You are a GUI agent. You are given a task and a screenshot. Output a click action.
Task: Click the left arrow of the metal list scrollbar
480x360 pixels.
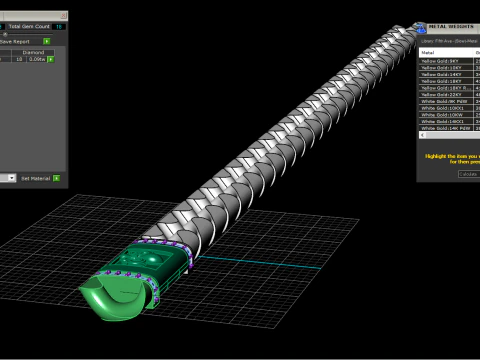point(422,135)
